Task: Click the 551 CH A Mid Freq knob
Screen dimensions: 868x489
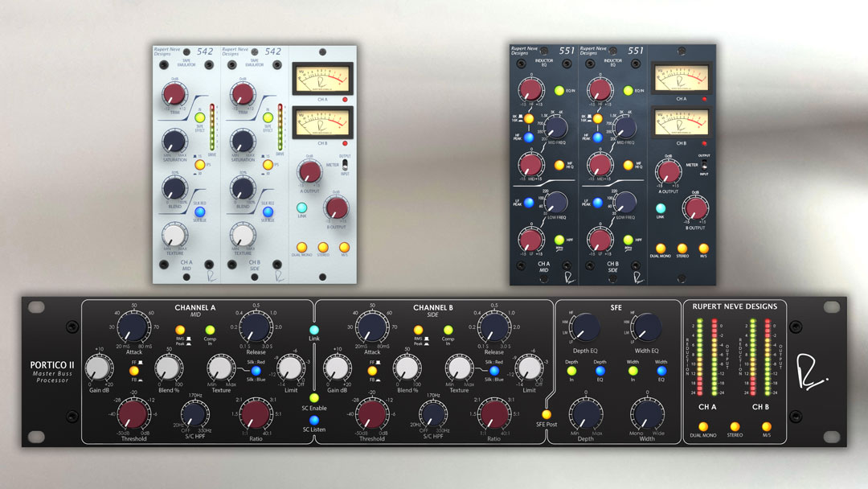Action: pyautogui.click(x=556, y=128)
